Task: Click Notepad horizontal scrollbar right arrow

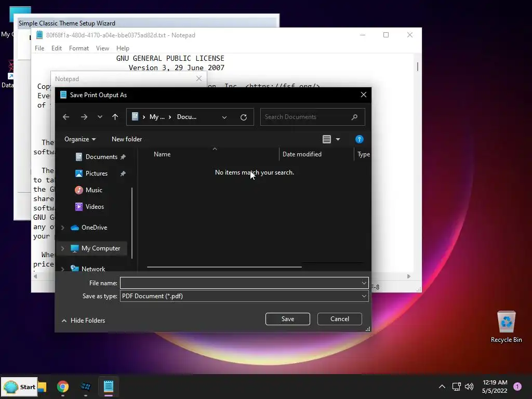Action: click(x=409, y=276)
